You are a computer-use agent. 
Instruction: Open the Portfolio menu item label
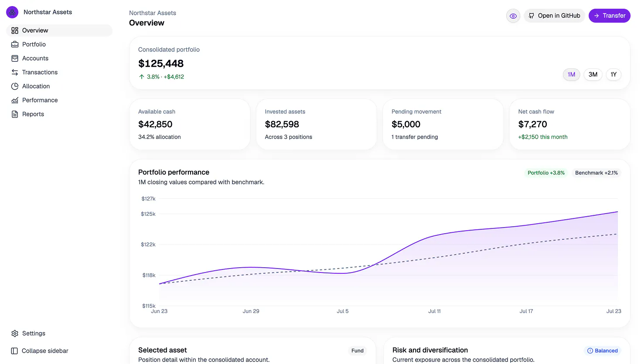34,44
